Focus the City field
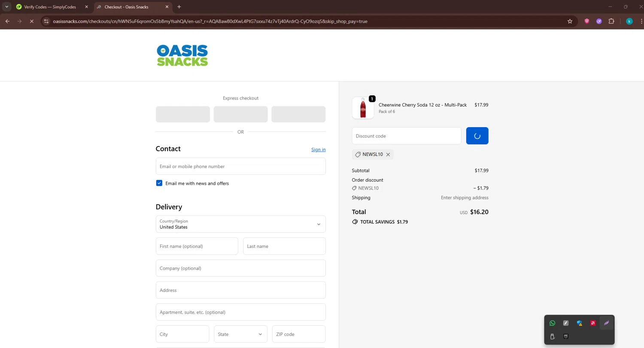The image size is (644, 348). point(182,334)
